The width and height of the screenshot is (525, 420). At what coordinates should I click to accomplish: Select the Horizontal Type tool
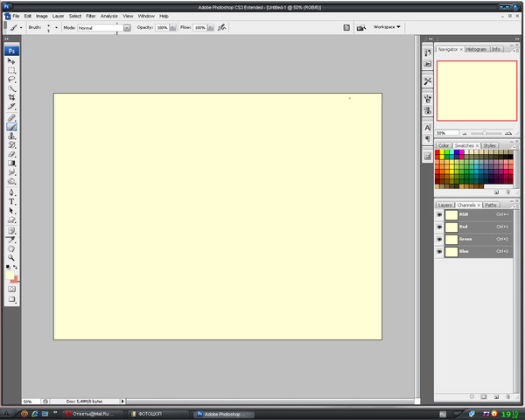[11, 201]
